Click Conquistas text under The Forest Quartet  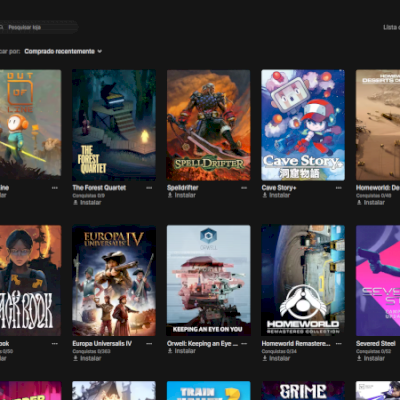click(89, 196)
